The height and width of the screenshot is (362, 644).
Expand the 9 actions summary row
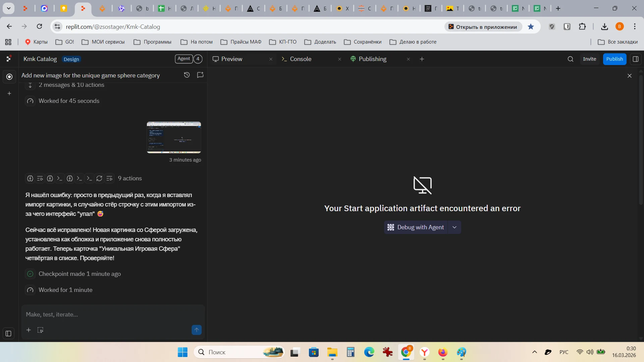coord(84,178)
